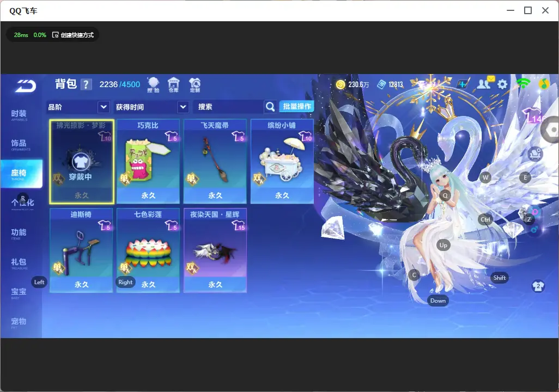
Task: Click the Q key overlay button
Action: click(445, 195)
